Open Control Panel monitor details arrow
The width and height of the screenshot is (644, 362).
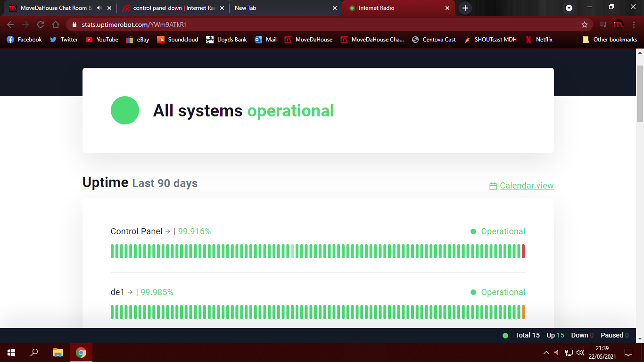168,231
